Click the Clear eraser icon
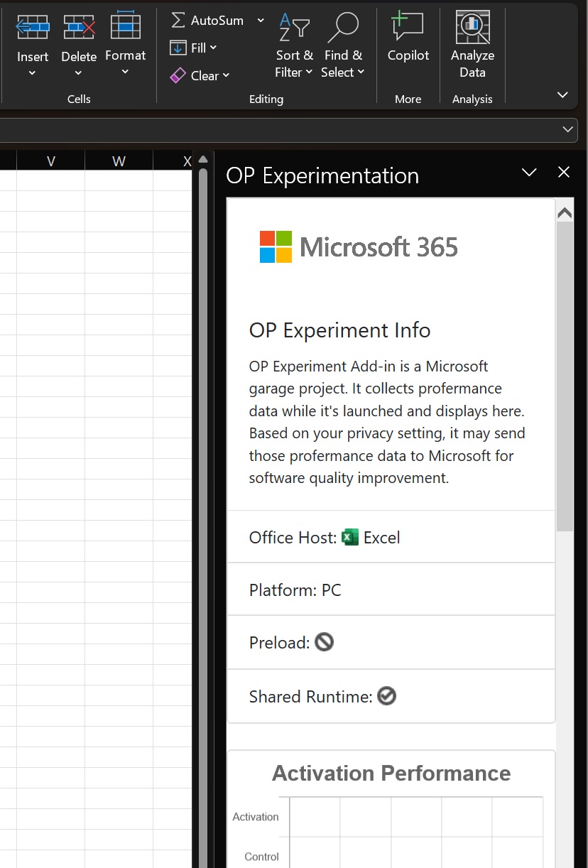Viewport: 588px width, 868px height. (x=178, y=75)
